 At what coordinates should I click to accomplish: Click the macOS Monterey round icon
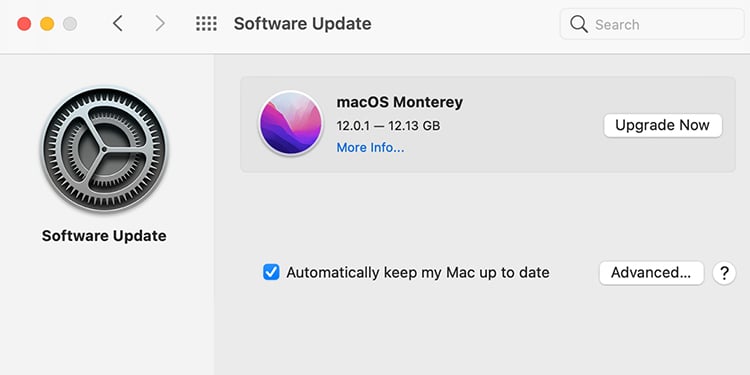(290, 123)
